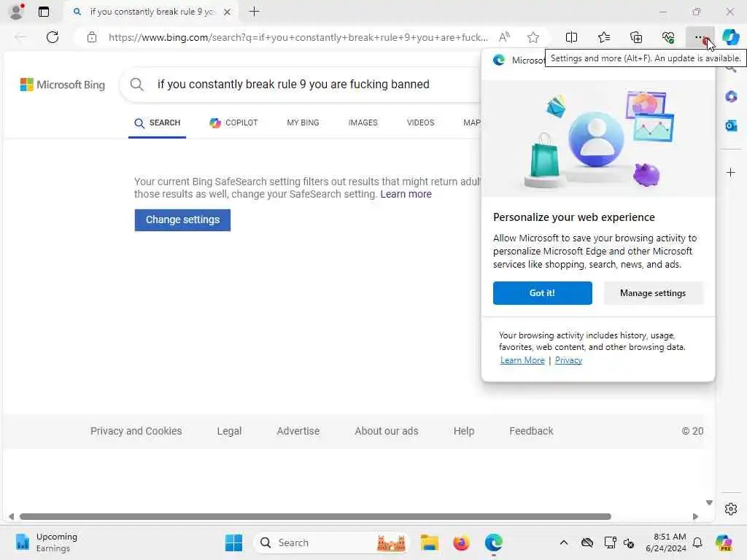View site information lock icon
Image resolution: width=747 pixels, height=560 pixels.
coord(92,37)
